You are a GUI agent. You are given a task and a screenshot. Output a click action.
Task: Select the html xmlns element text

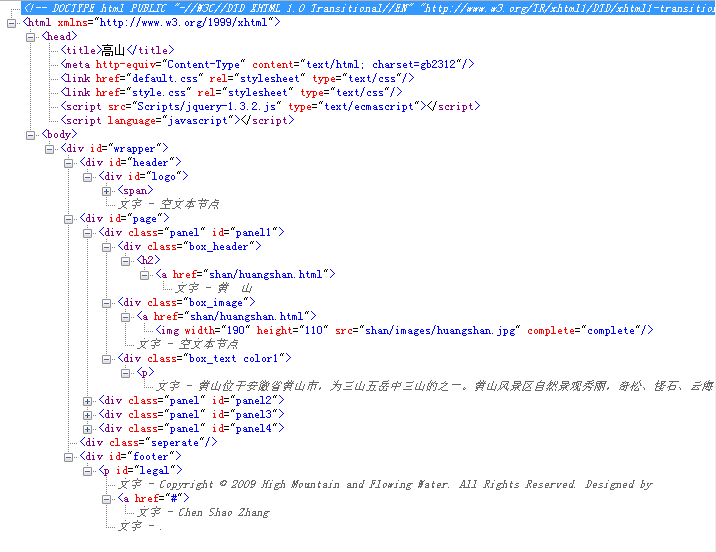tap(152, 22)
